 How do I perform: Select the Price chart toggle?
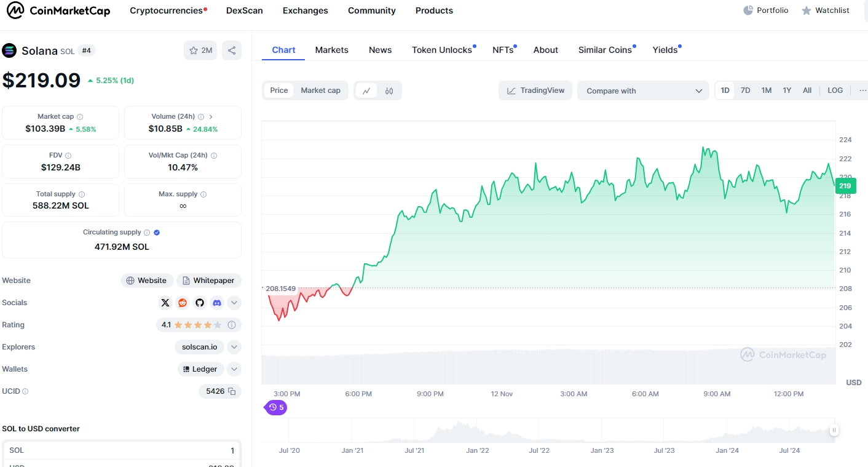[279, 90]
